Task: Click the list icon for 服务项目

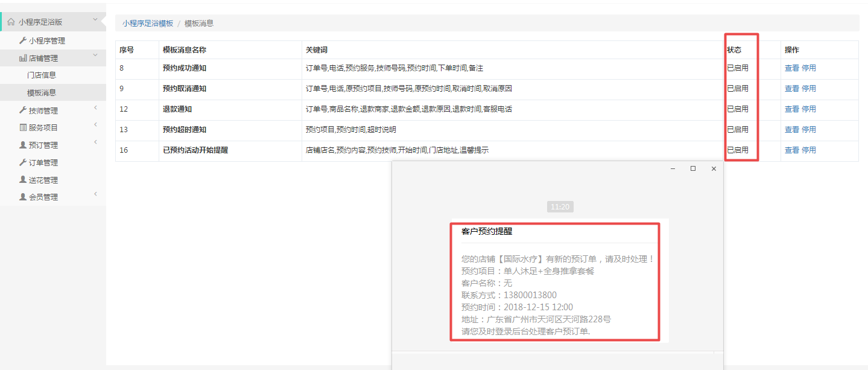Action: (23, 128)
